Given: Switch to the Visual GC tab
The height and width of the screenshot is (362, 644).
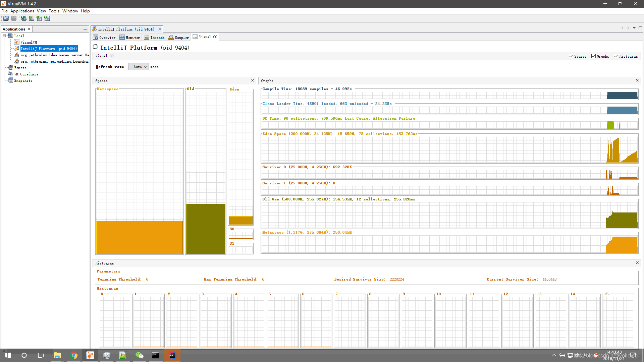Looking at the screenshot, I should click(x=205, y=37).
